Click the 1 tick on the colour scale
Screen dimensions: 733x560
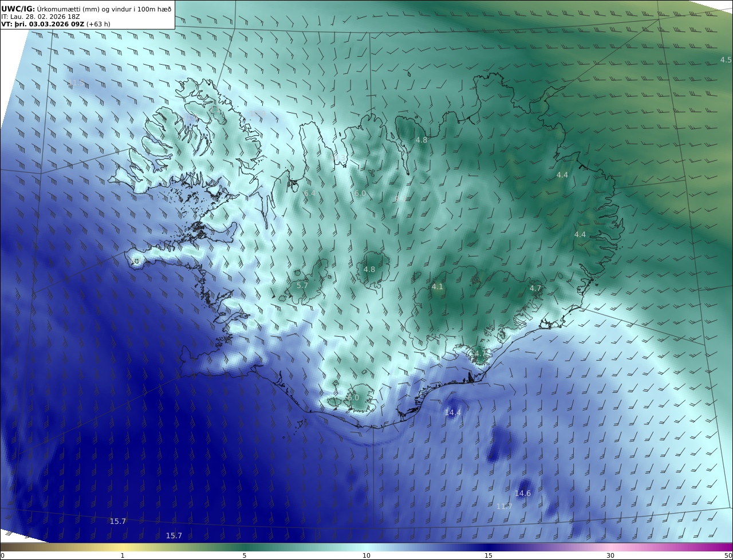[x=123, y=555]
